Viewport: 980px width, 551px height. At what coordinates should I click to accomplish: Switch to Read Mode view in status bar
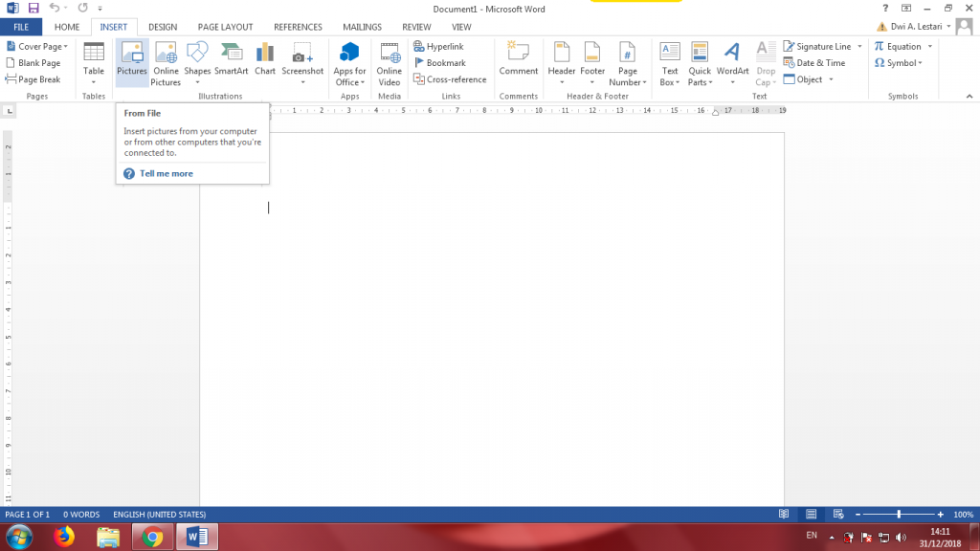point(784,514)
